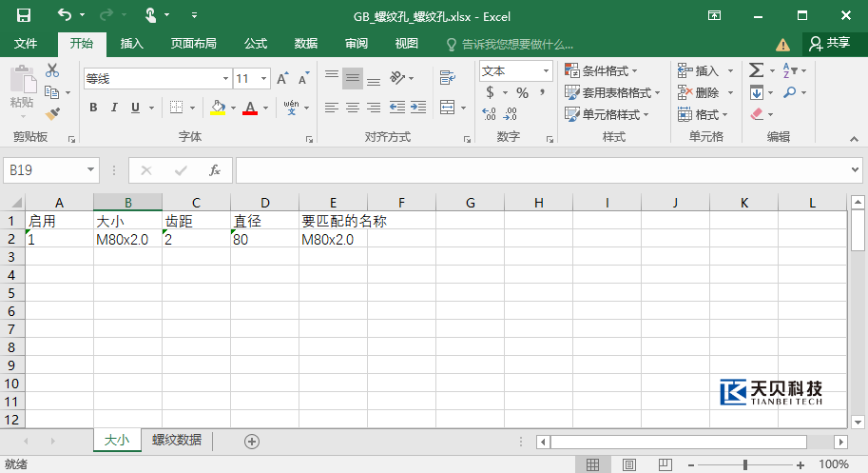Screen dimensions: 868x473
Task: Open the number format 文本 dropdown
Action: point(547,70)
